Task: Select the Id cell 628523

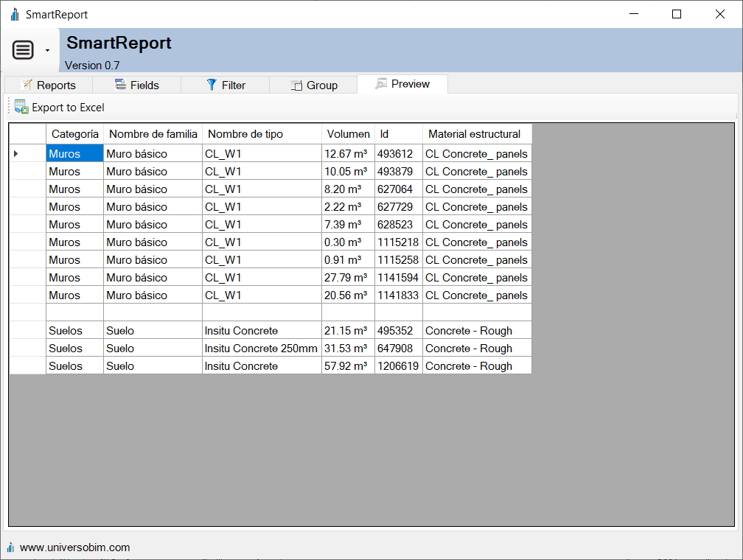Action: point(399,224)
